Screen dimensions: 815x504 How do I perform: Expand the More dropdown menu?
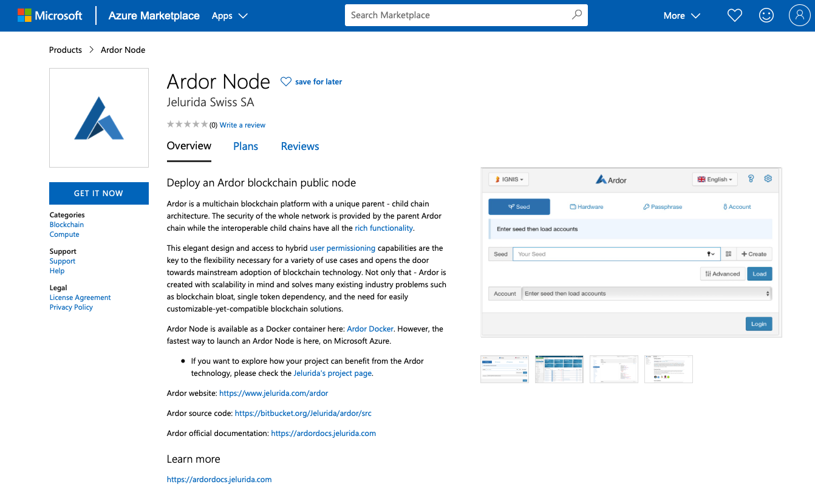click(681, 16)
